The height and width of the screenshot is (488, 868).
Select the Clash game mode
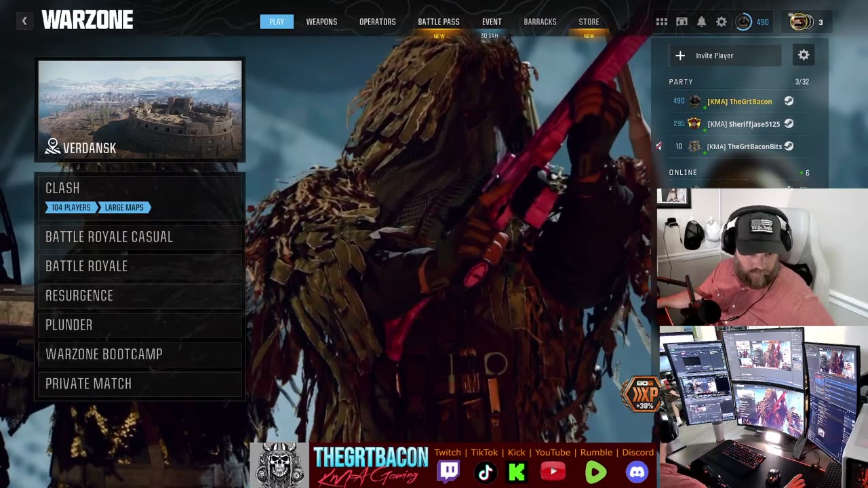tap(140, 197)
